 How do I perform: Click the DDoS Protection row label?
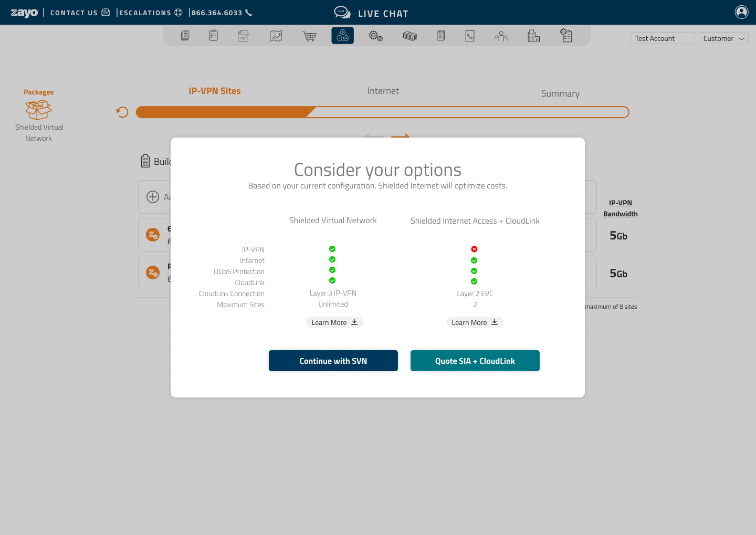(x=239, y=271)
